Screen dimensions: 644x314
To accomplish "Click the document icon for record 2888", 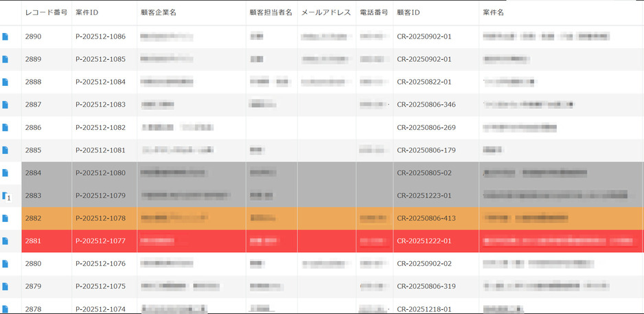I will (5, 82).
